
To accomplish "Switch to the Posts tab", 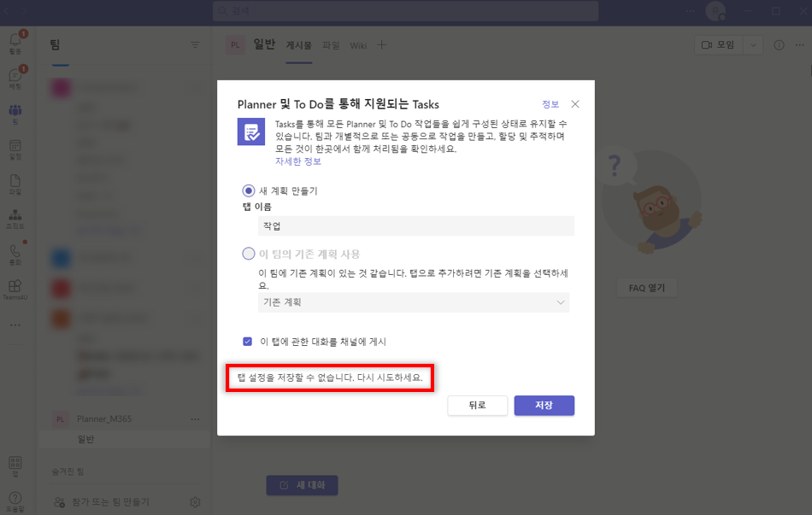I will (299, 45).
